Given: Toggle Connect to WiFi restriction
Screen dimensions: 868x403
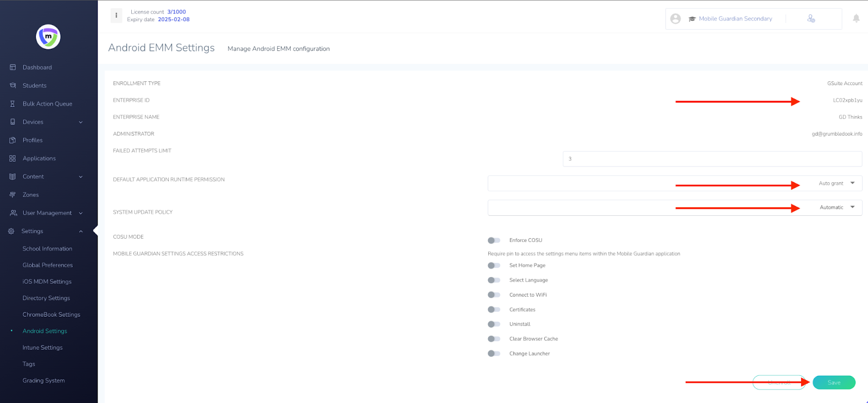Looking at the screenshot, I should [x=494, y=295].
